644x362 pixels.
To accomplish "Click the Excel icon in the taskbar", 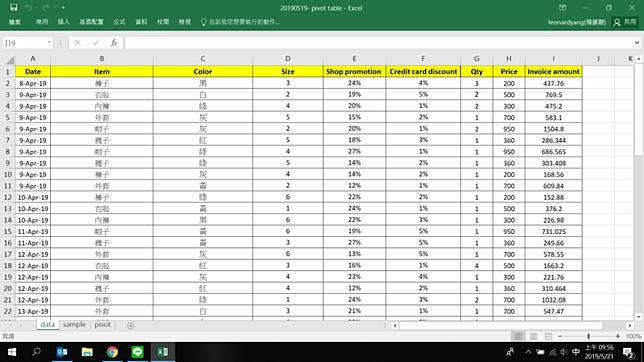I will coord(163,352).
